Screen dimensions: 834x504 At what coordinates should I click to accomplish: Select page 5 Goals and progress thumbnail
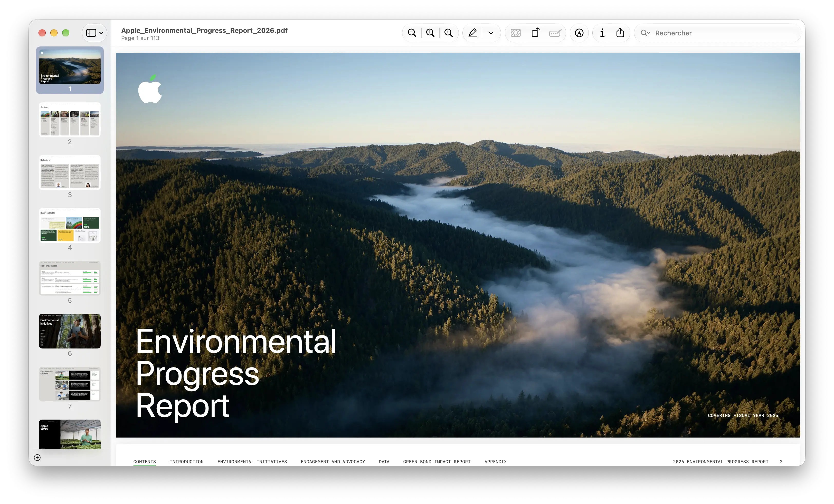point(70,278)
